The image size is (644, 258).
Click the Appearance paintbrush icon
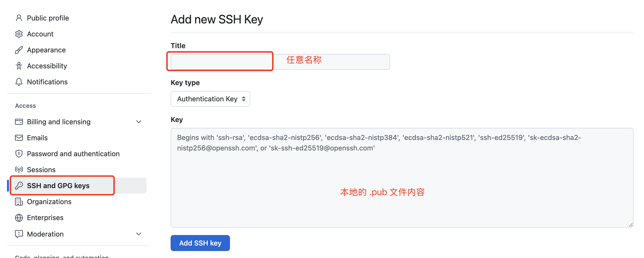(x=19, y=50)
